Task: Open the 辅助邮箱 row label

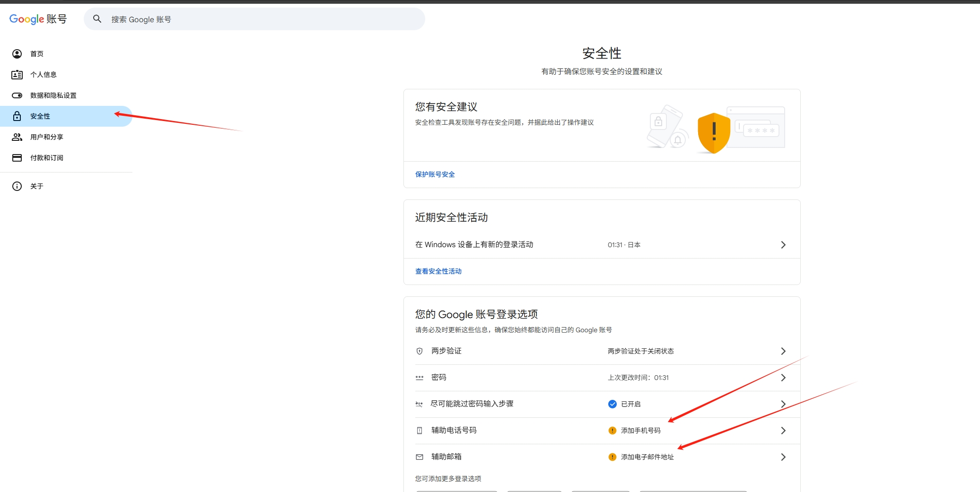Action: click(x=446, y=457)
